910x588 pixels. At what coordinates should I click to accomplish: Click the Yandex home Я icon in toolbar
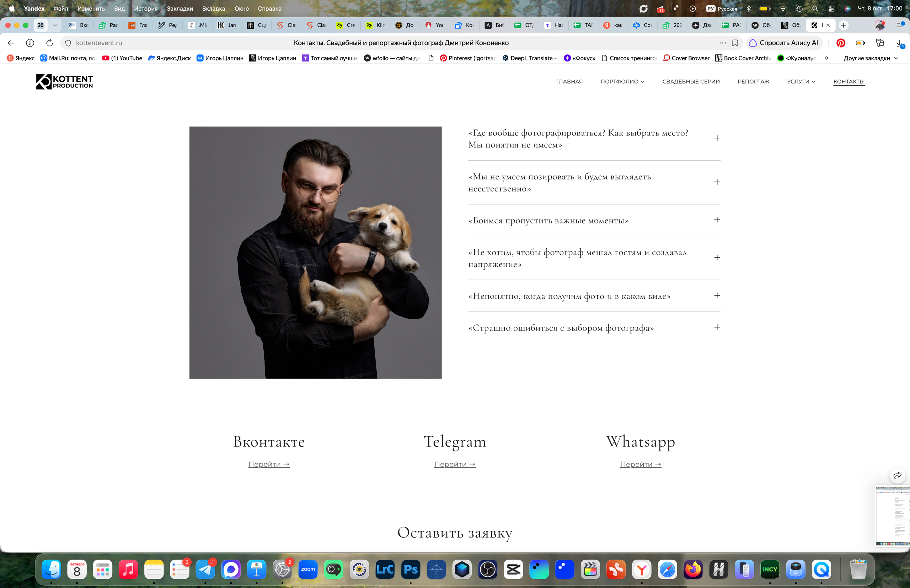30,43
